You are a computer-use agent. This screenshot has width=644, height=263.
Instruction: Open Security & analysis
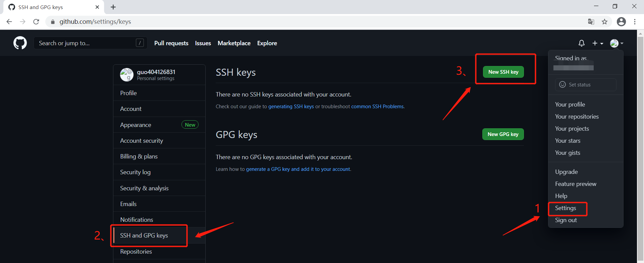point(159,188)
